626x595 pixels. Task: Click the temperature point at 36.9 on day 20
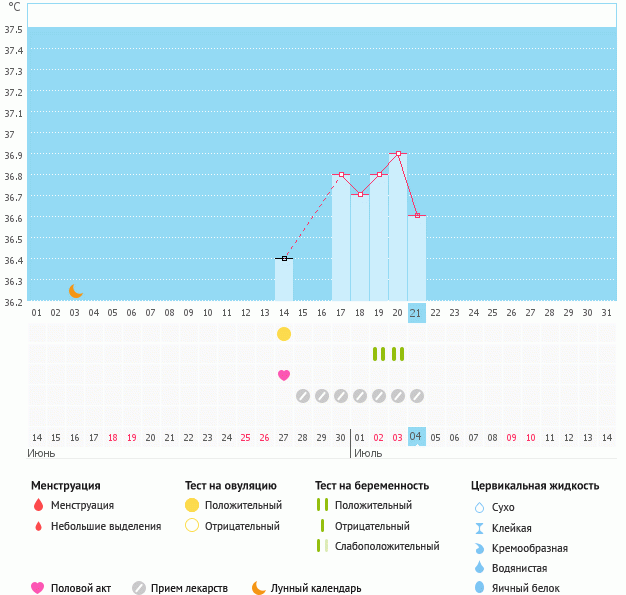398,154
